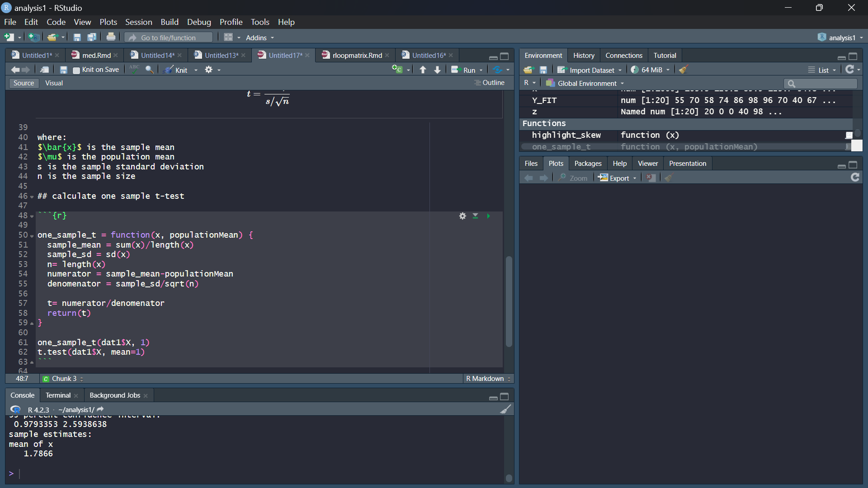Click the Knit button
This screenshot has width=868, height=488.
click(x=176, y=70)
